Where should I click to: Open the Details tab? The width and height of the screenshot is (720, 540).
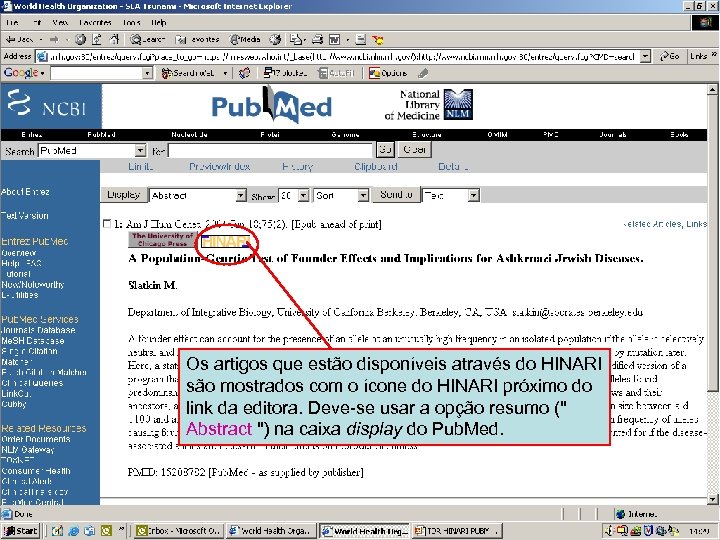453,167
